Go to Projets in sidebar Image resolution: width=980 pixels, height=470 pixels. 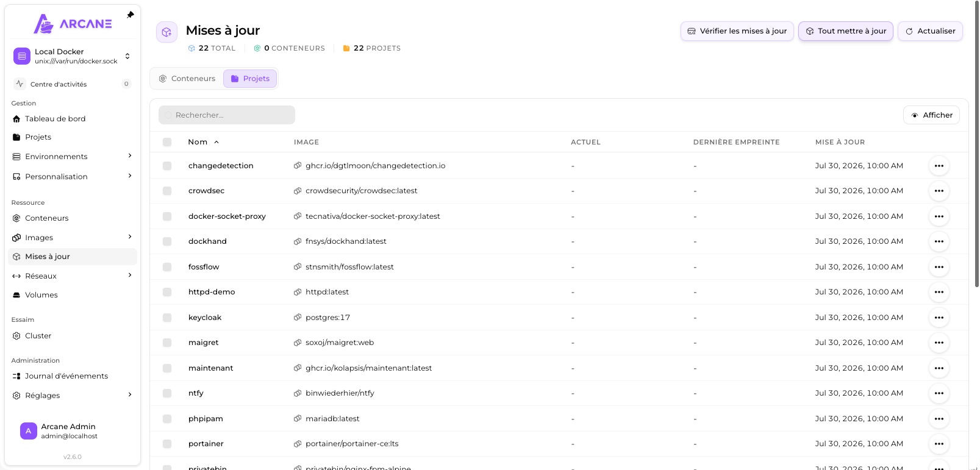[72, 137]
